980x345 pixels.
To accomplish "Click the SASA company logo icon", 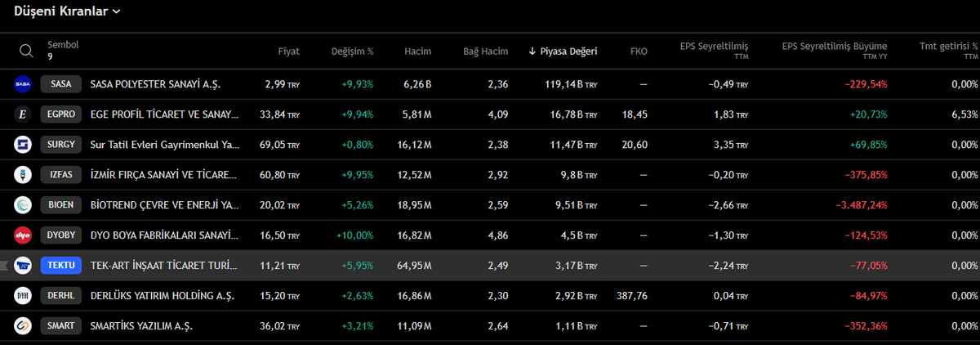I will [x=23, y=84].
